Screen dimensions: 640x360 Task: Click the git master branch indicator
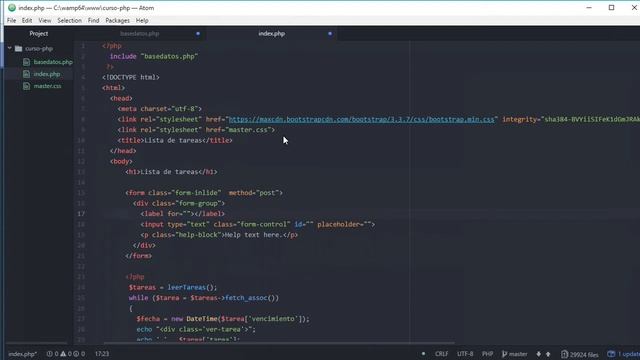point(515,354)
